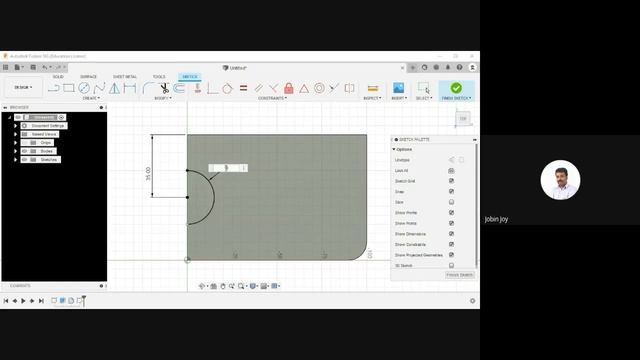The width and height of the screenshot is (640, 360).
Task: Toggle the Show Profile checkbox
Action: [451, 213]
